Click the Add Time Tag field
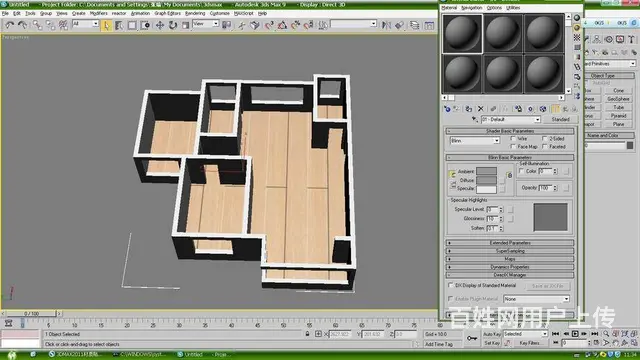The image size is (640, 360). (442, 344)
